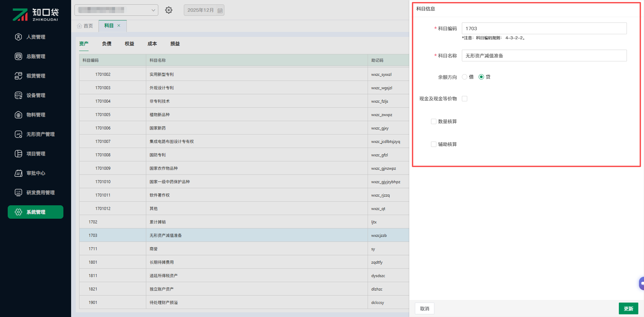Viewport: 644px width, 317px height.
Task: Click the 首页 home icon
Action: click(x=79, y=26)
